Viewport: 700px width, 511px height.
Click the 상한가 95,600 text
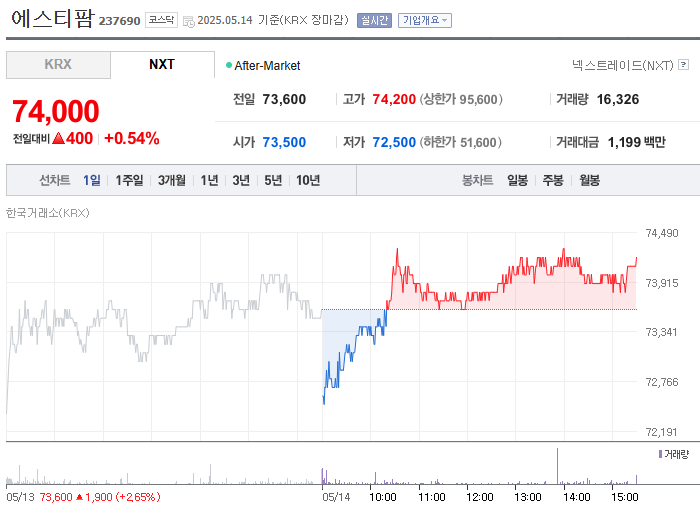(461, 99)
